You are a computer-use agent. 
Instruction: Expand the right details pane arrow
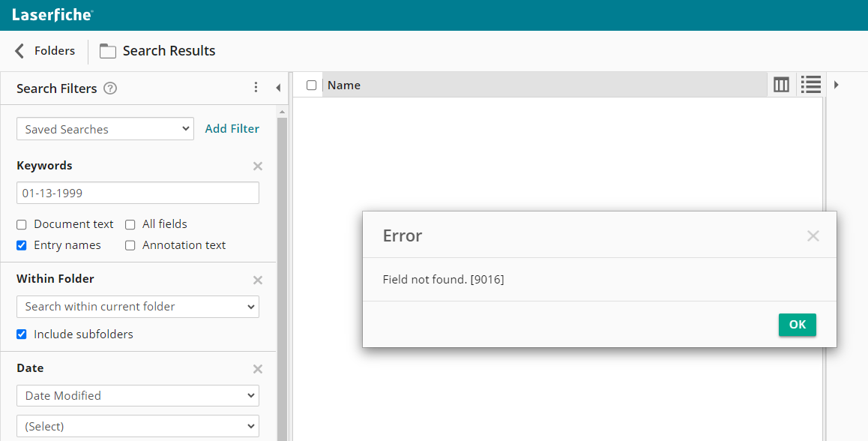(837, 85)
